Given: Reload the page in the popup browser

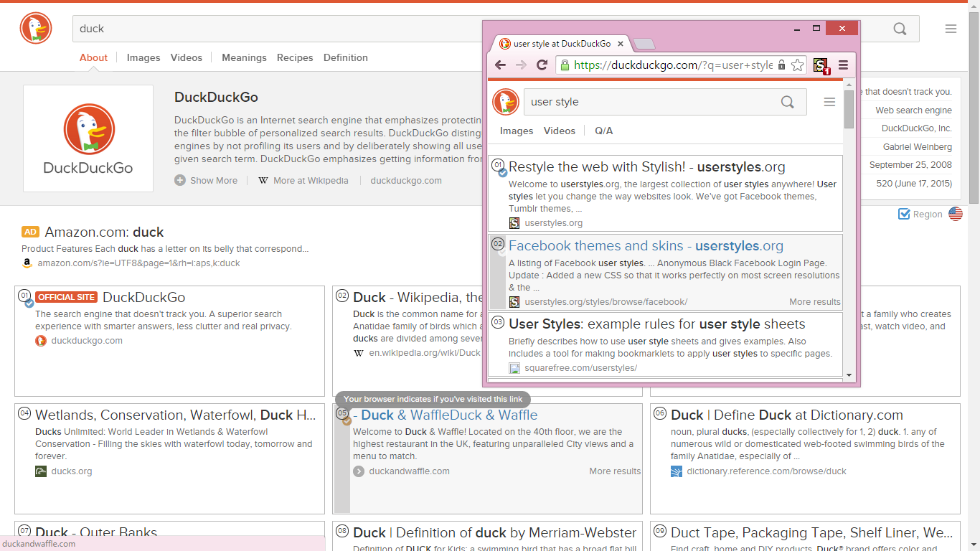Looking at the screenshot, I should 542,65.
